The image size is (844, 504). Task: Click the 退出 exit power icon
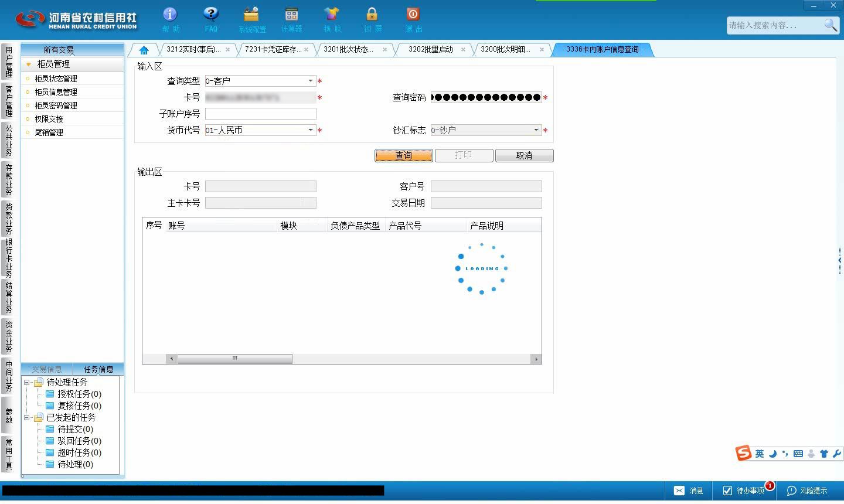click(413, 15)
